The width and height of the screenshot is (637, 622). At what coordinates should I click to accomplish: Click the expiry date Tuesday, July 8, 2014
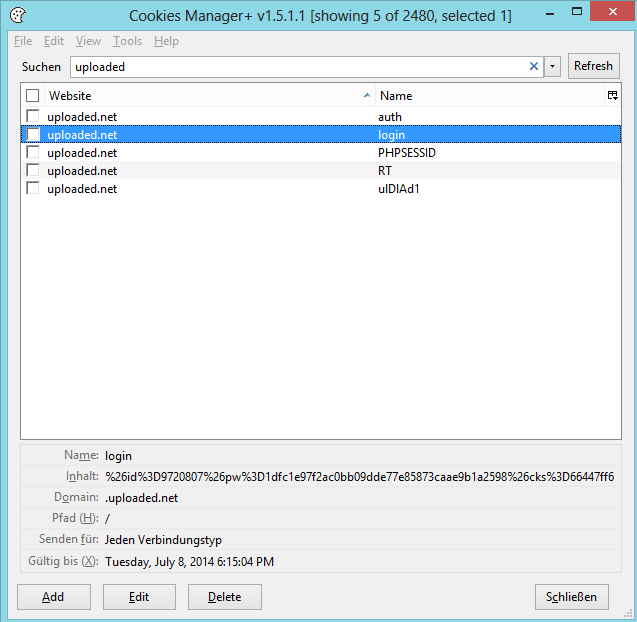point(189,561)
